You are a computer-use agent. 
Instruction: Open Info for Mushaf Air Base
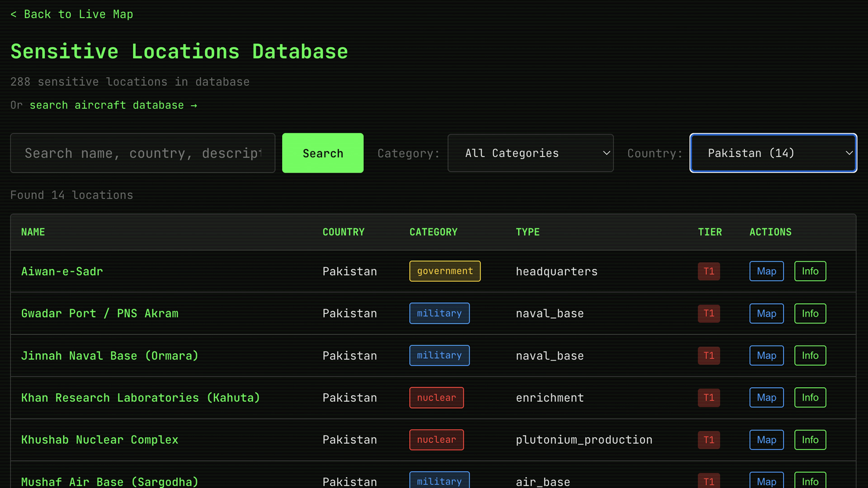tap(810, 482)
